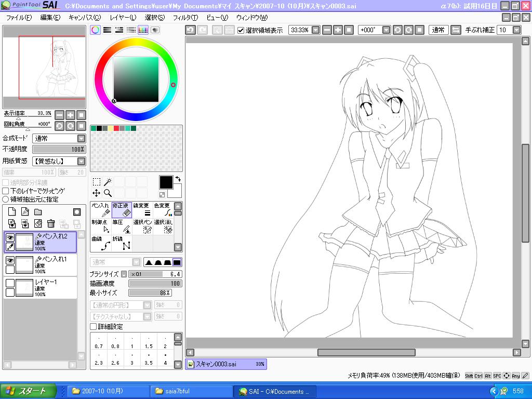This screenshot has width=532, height=399.
Task: Select the 折線 polyline tool
Action: pos(122,243)
